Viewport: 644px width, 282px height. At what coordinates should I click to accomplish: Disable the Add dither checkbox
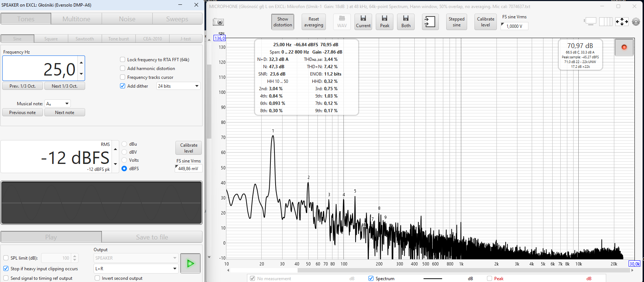123,86
